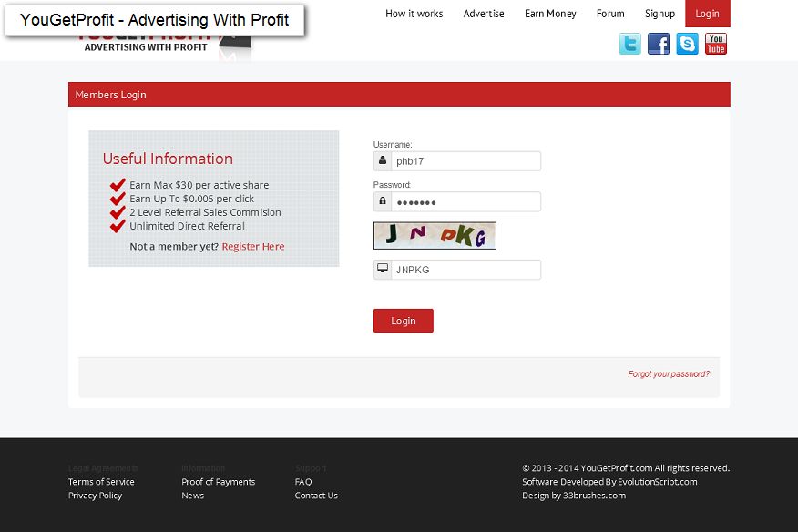Image resolution: width=798 pixels, height=532 pixels.
Task: Open the Terms of Service footer link
Action: [101, 482]
